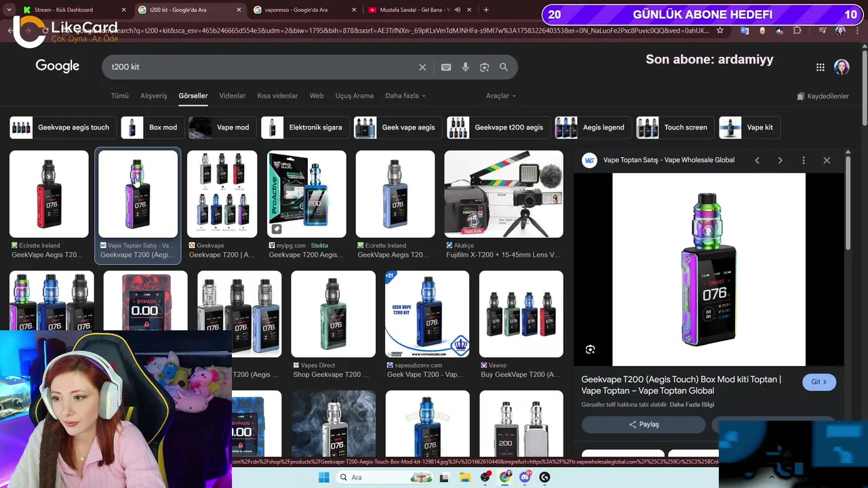Open the Ecirette Ireland red vape thumbnail

coord(49,194)
